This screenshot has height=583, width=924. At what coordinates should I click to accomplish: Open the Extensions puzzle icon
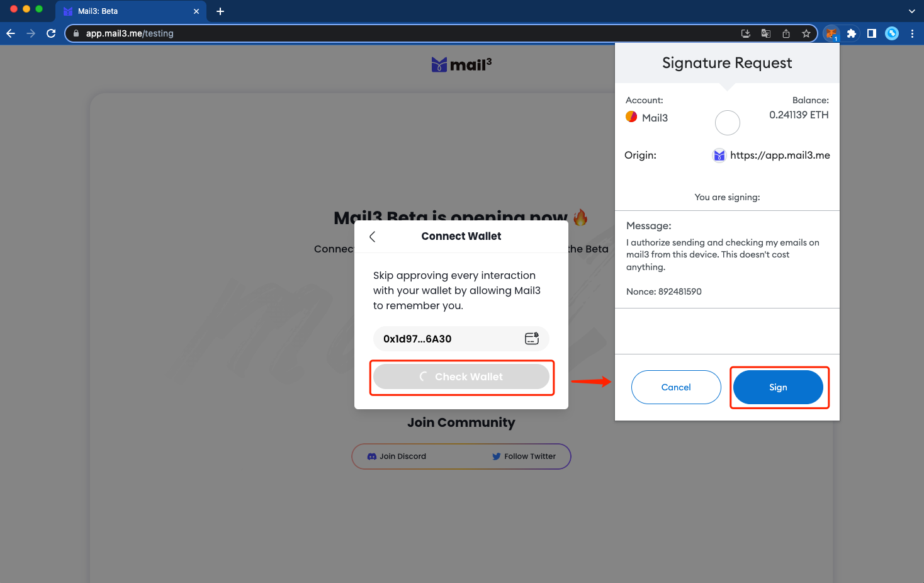pyautogui.click(x=852, y=33)
